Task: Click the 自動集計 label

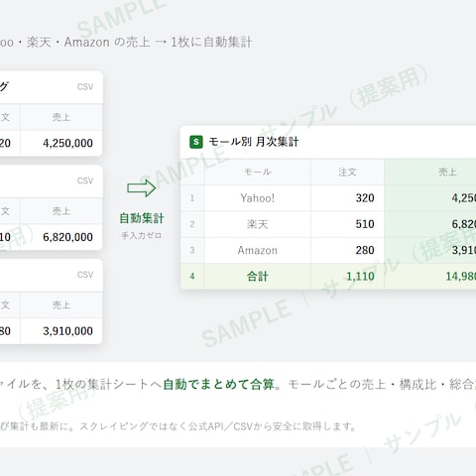Action: pos(142,218)
